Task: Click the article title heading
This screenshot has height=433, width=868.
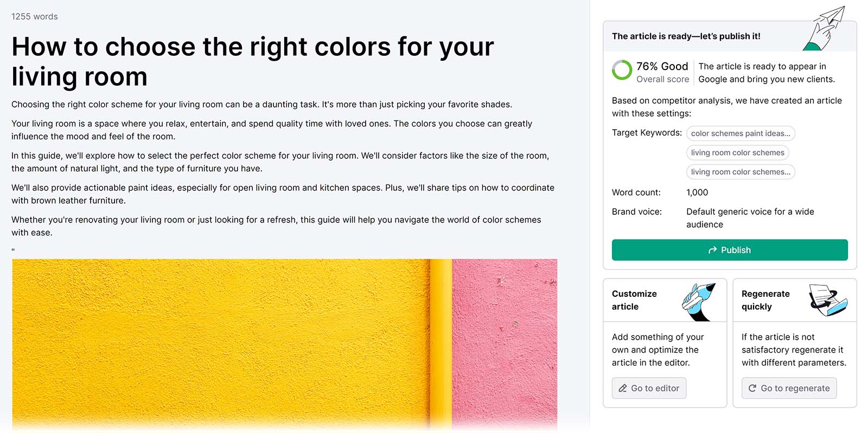Action: coord(253,61)
